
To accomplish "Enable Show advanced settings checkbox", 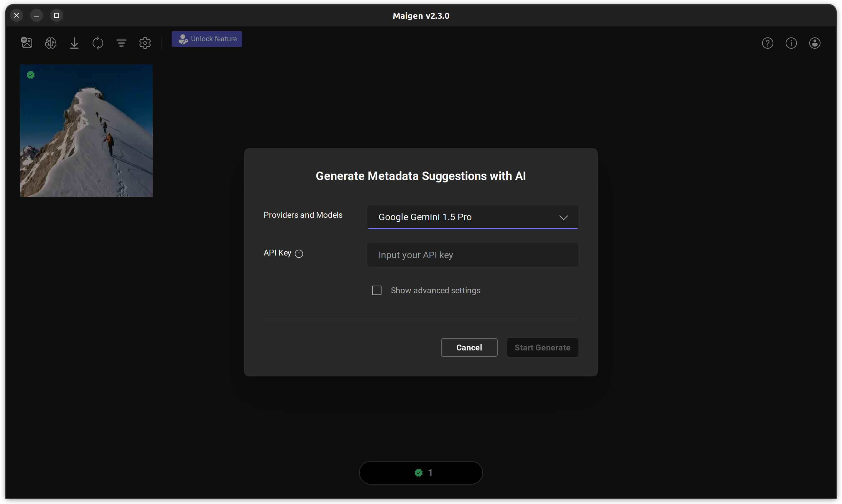I will pyautogui.click(x=377, y=290).
